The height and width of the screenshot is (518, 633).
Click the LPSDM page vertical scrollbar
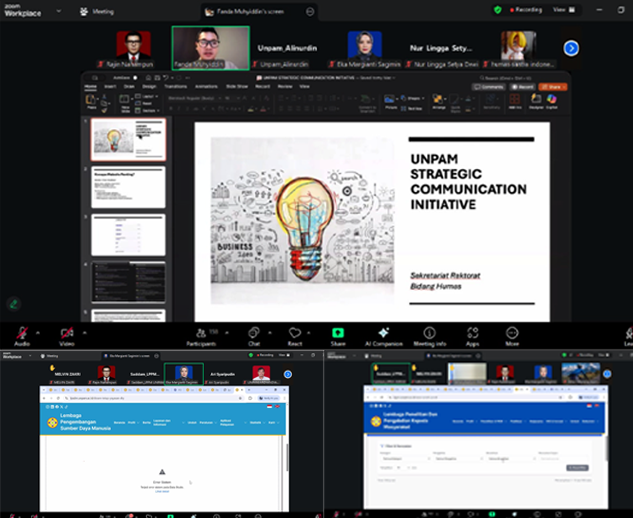click(x=287, y=457)
